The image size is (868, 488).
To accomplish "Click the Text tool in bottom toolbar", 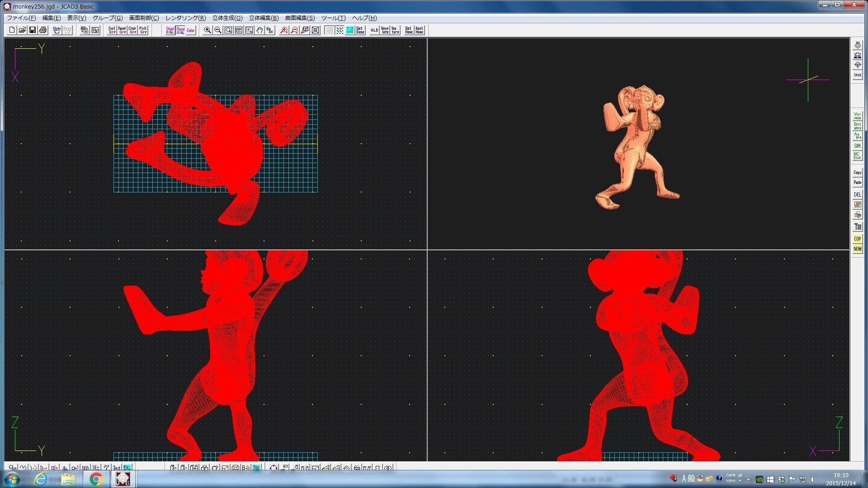I will (117, 468).
